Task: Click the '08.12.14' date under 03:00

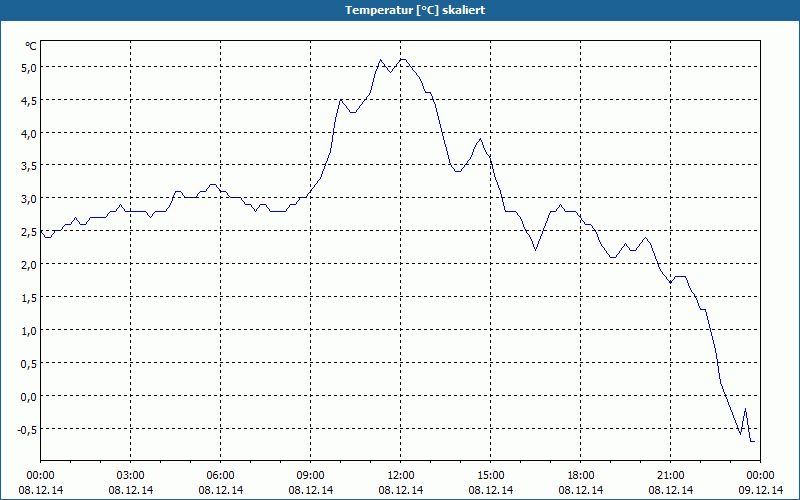Action: click(x=131, y=490)
